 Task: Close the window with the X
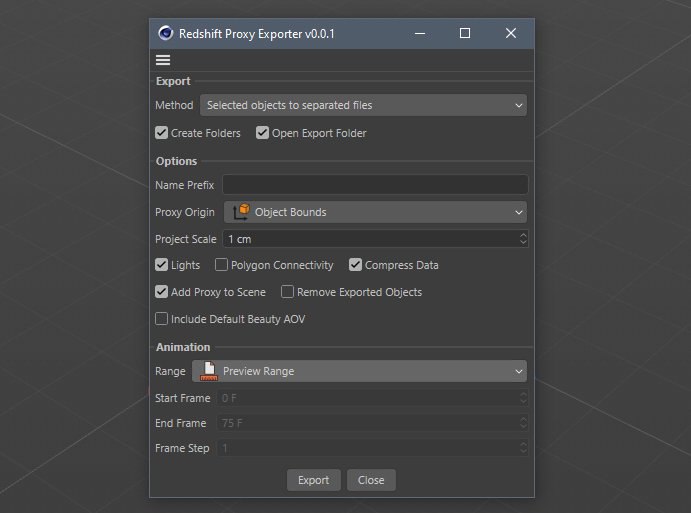pos(511,33)
